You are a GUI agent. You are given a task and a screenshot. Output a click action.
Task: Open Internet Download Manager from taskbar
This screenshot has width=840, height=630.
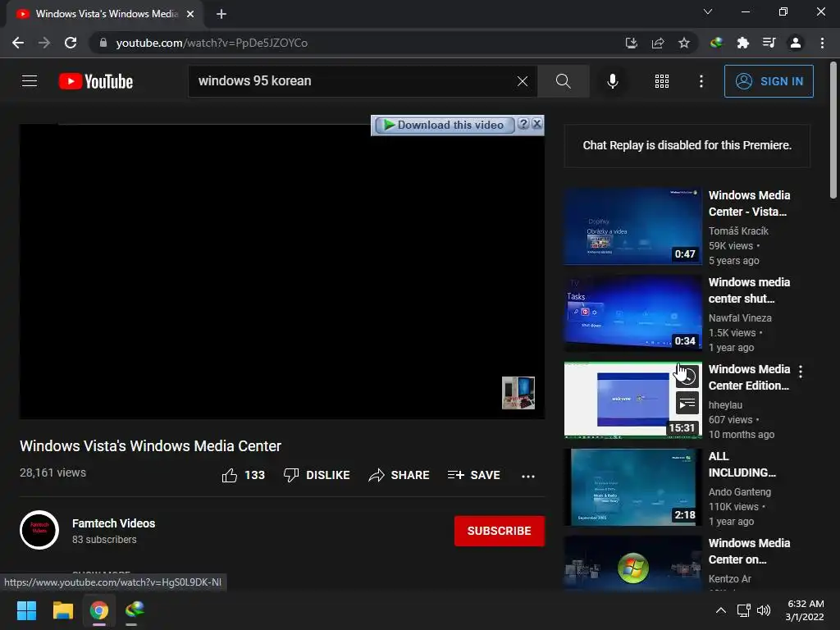(x=135, y=609)
